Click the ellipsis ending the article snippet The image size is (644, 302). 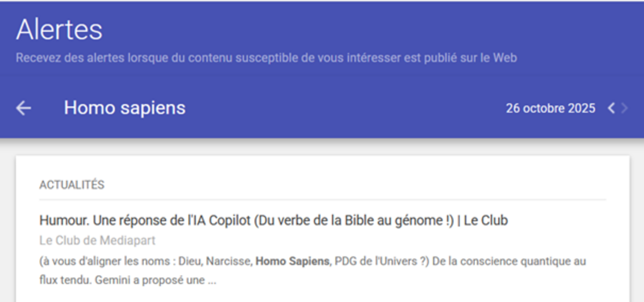tap(212, 281)
